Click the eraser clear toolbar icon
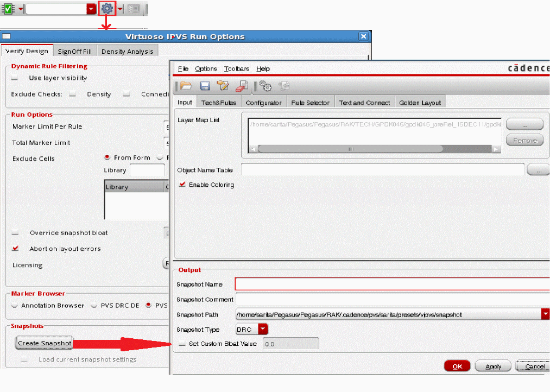The height and width of the screenshot is (392, 550). pyautogui.click(x=242, y=86)
